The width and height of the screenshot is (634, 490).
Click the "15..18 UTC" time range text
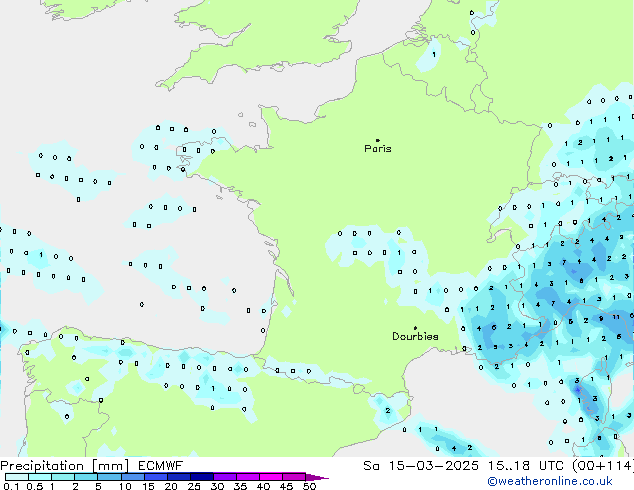526,466
